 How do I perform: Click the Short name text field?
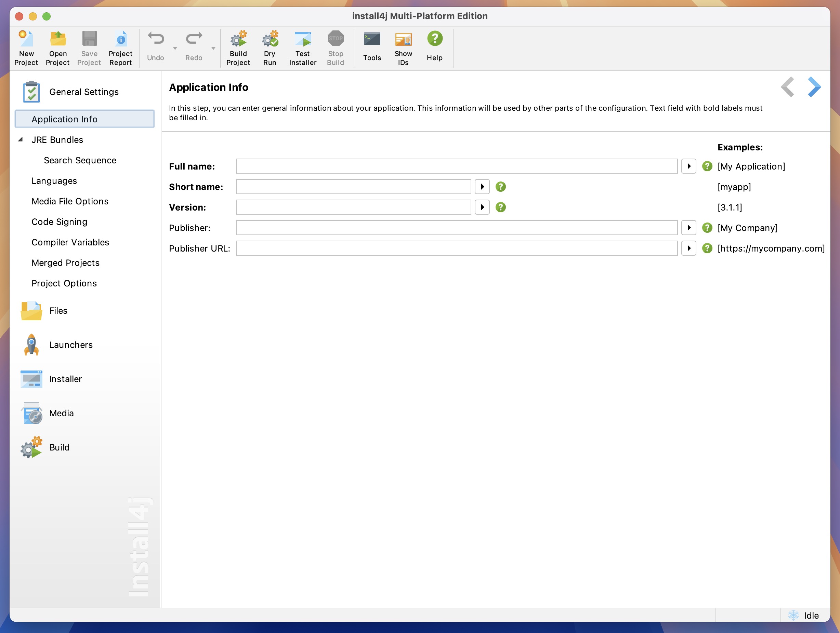click(x=353, y=187)
